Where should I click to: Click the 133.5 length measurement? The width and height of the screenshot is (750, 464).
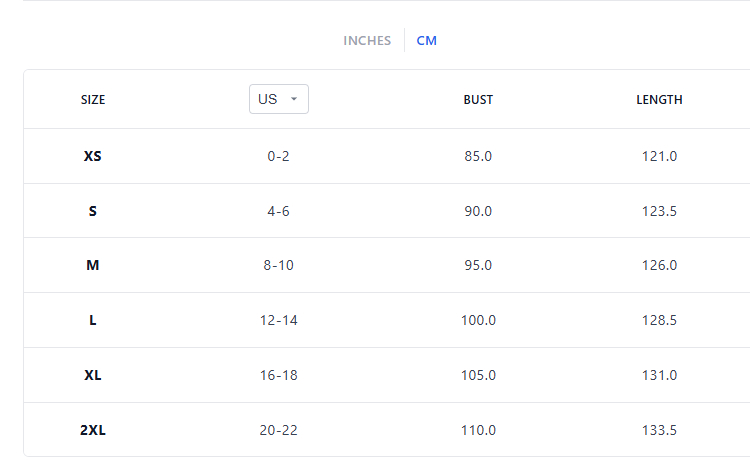click(x=659, y=430)
